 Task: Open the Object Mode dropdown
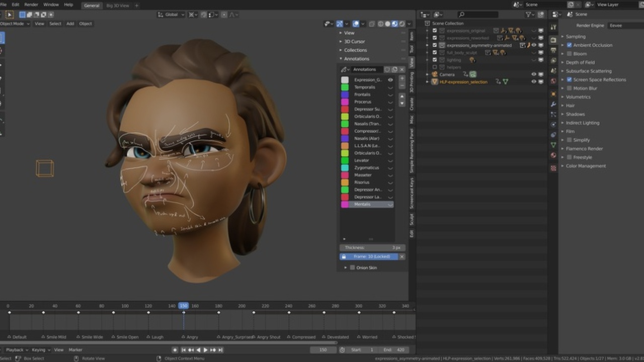click(15, 24)
